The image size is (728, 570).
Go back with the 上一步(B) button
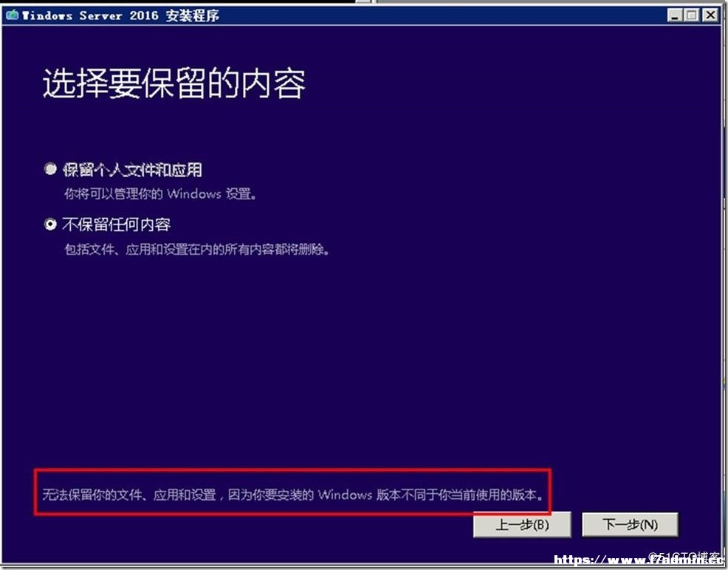click(522, 524)
